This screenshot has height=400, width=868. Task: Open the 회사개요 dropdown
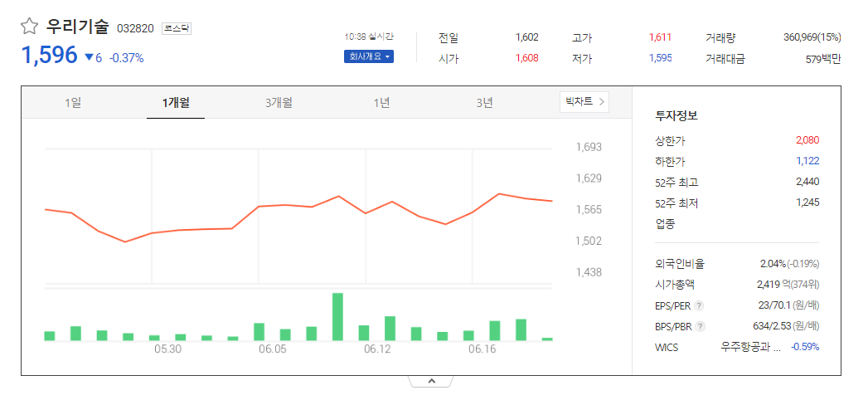point(369,56)
